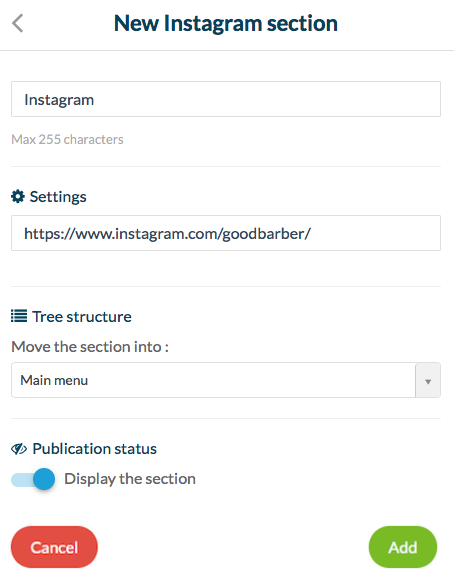Click the New Instagram section heading
The height and width of the screenshot is (580, 454).
(226, 23)
